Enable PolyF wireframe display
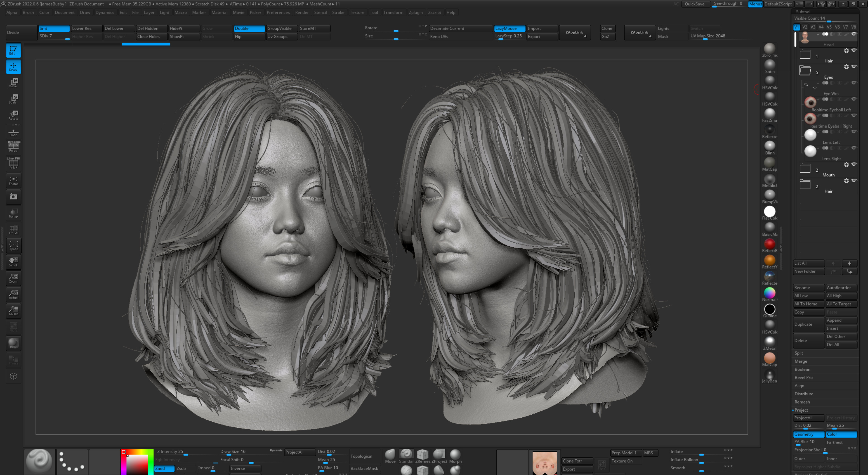Viewport: 868px width, 475px height. tap(13, 163)
